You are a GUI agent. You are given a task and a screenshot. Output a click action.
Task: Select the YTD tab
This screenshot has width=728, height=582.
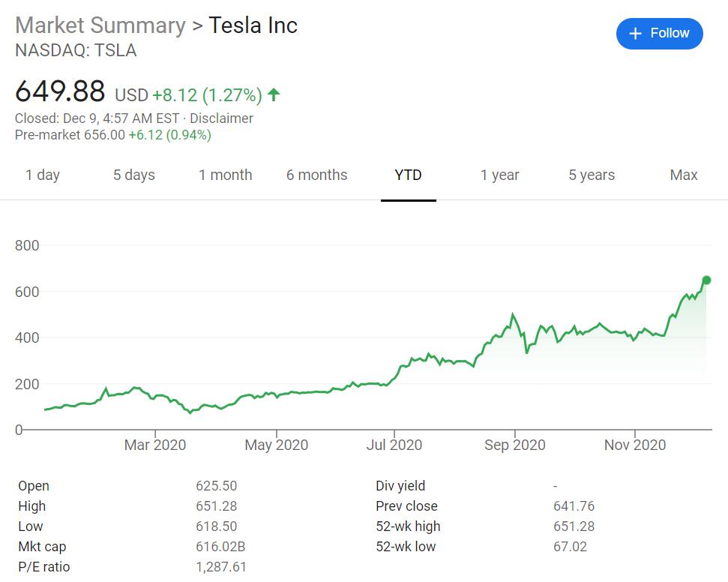[408, 175]
